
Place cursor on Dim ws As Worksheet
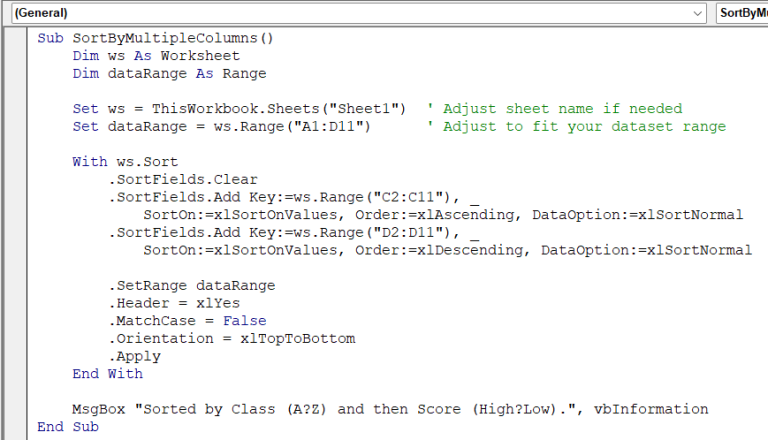tap(156, 56)
